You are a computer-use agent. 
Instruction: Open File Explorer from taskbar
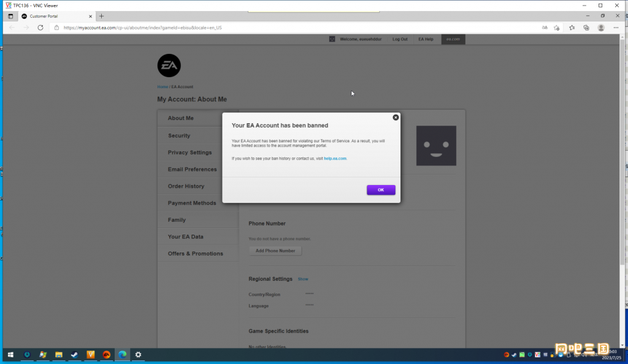coord(59,355)
